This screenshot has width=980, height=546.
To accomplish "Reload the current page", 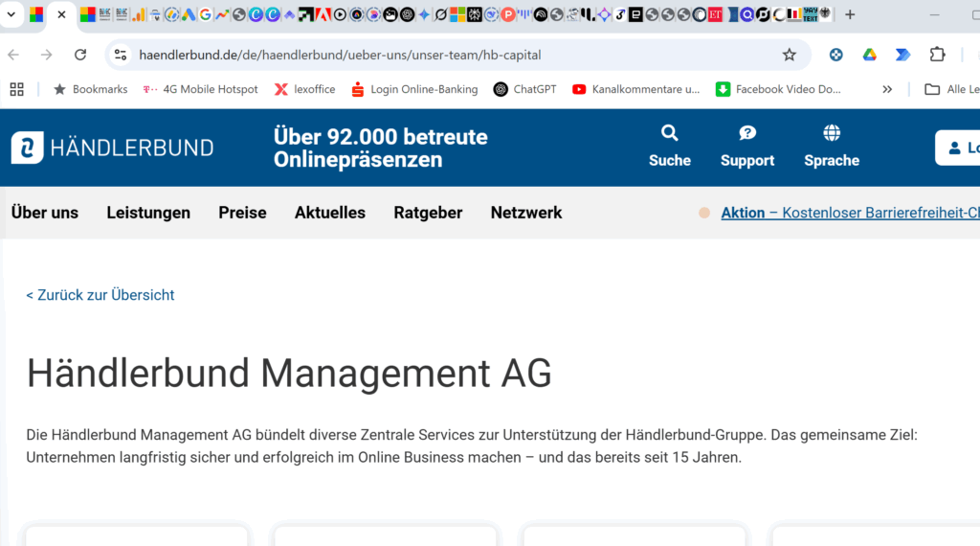I will click(80, 55).
